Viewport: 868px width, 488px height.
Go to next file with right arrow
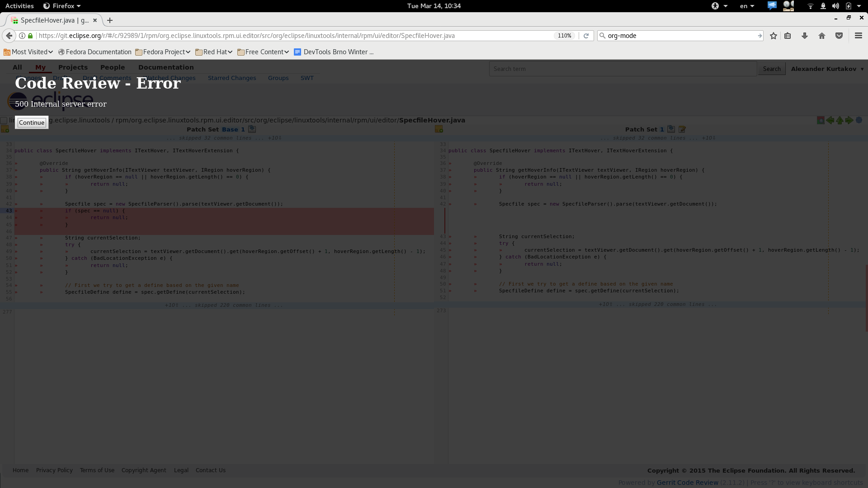click(x=849, y=120)
